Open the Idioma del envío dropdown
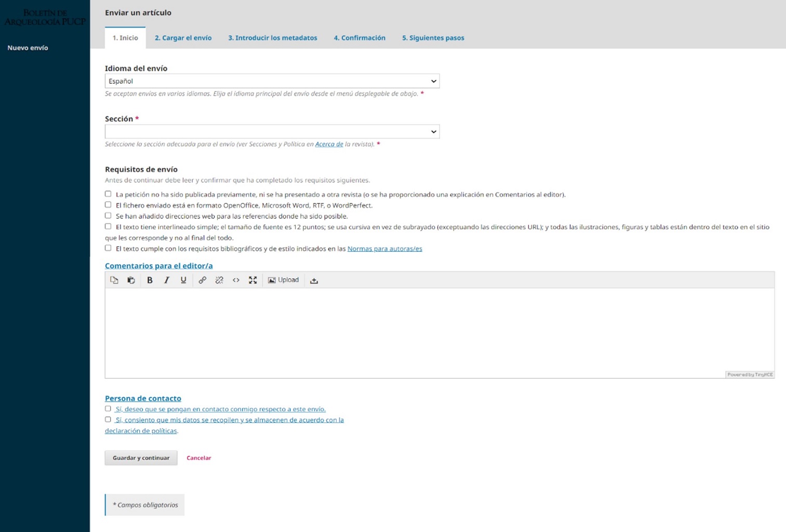Viewport: 786px width, 532px height. coord(272,81)
